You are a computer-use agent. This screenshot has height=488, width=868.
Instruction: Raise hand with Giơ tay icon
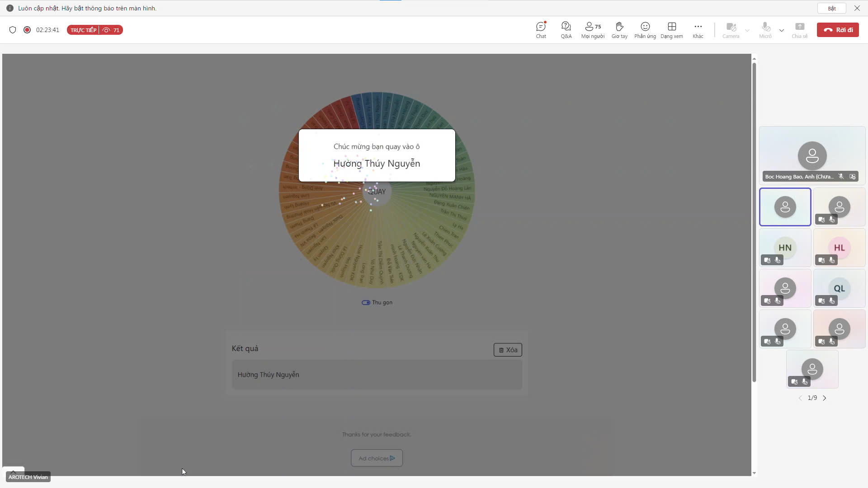point(619,30)
